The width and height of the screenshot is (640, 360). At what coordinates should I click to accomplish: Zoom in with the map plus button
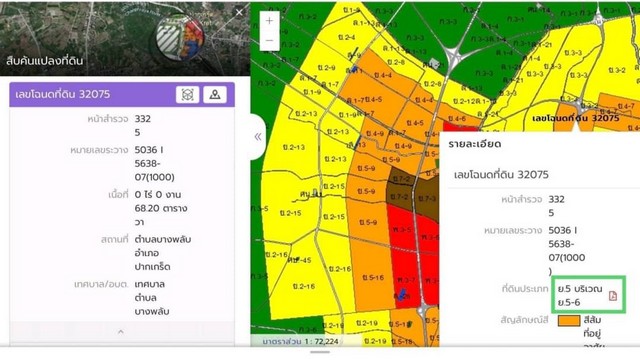pos(269,21)
